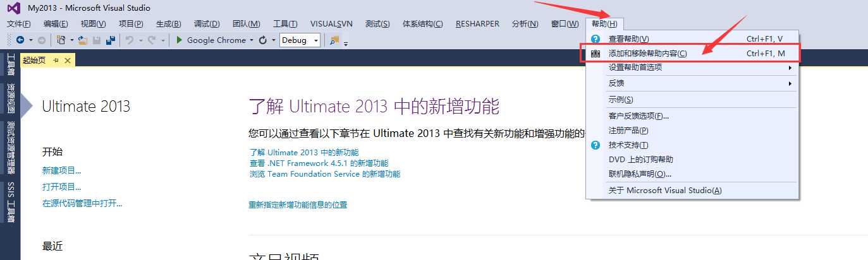The image size is (868, 260).
Task: Click the pin icon on 起始页 tab
Action: pyautogui.click(x=56, y=60)
